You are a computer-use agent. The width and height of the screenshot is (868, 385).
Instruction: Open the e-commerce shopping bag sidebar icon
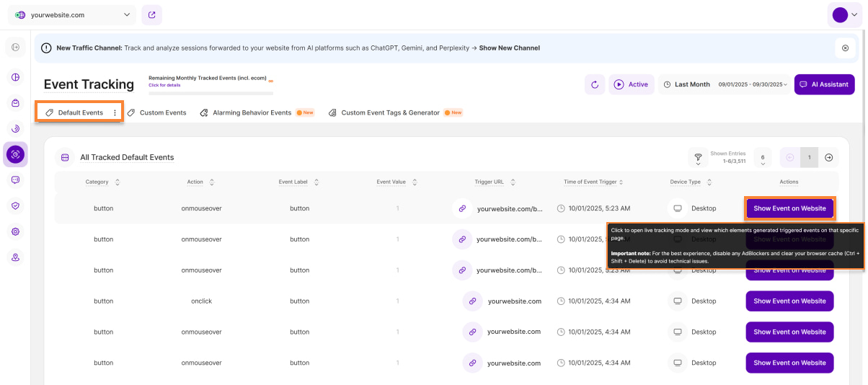point(16,103)
